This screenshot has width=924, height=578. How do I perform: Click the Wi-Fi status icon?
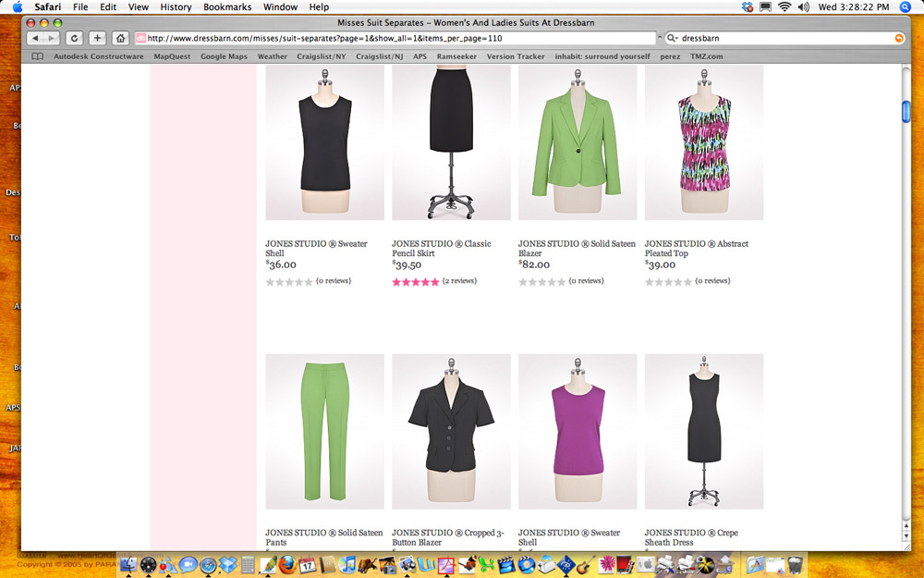(784, 7)
